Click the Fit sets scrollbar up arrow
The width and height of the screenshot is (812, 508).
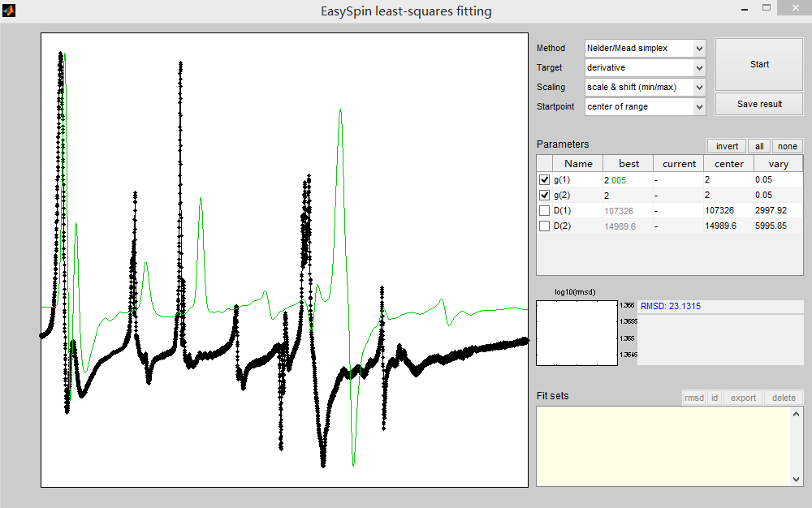(x=797, y=414)
